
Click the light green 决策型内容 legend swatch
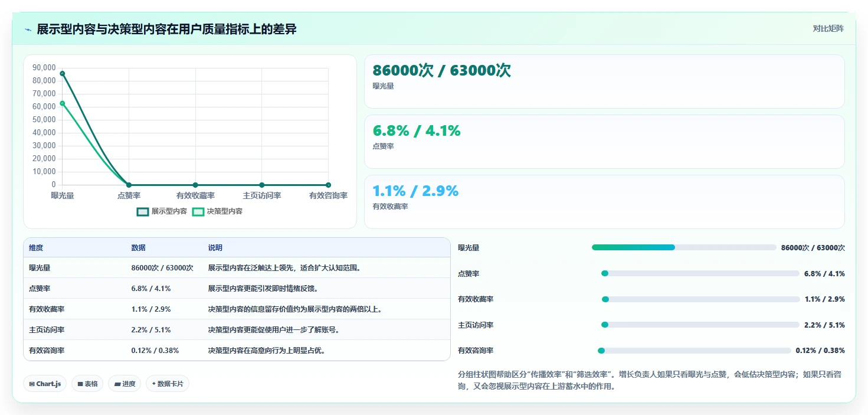click(x=198, y=211)
